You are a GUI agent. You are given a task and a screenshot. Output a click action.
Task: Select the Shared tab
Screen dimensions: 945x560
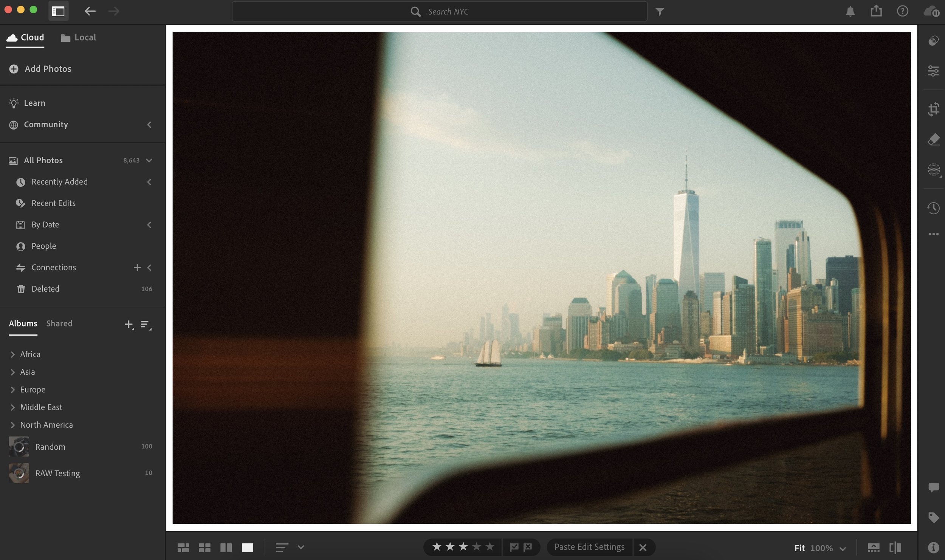point(59,323)
